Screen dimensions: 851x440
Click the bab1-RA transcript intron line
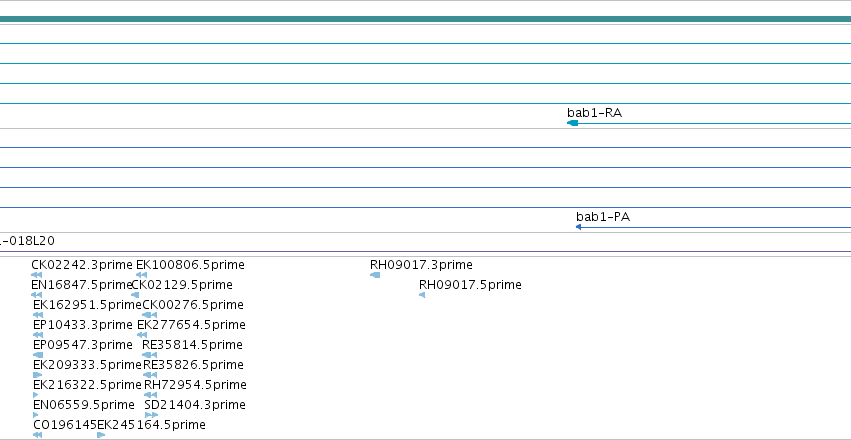pos(714,124)
